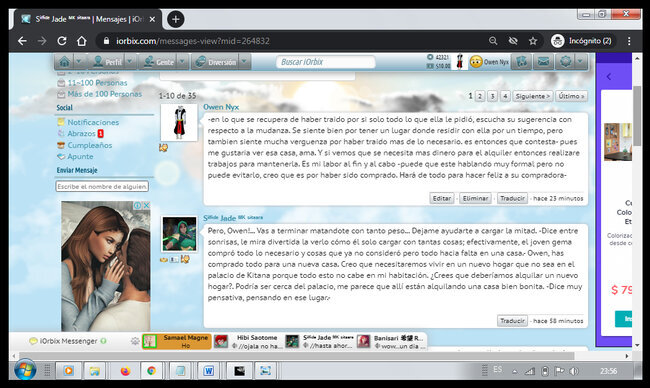650x388 pixels.
Task: Open a new tab with plus button
Action: tap(175, 19)
